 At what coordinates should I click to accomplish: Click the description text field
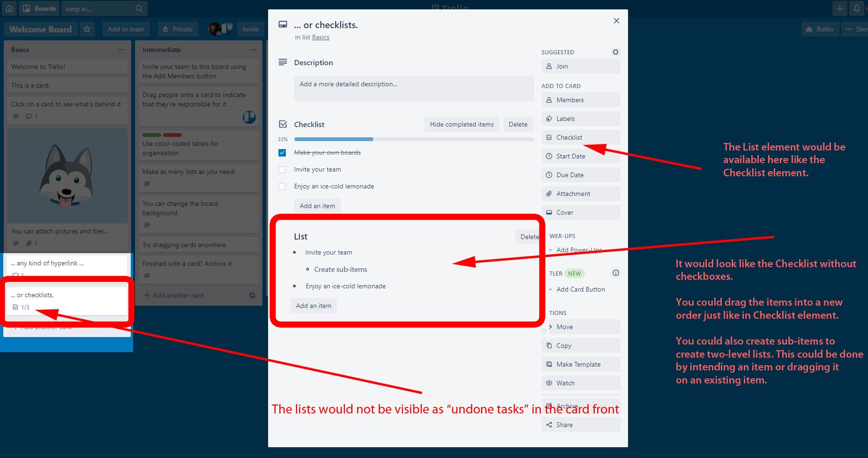pyautogui.click(x=414, y=89)
